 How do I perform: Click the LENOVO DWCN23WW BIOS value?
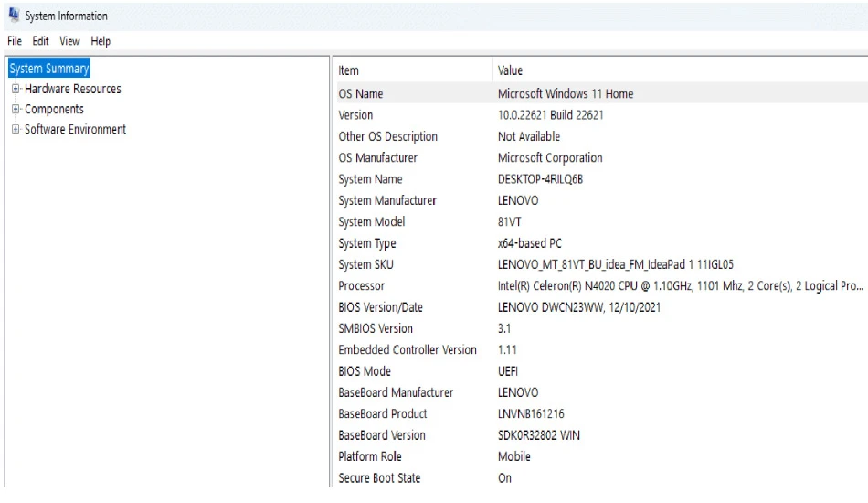(579, 307)
